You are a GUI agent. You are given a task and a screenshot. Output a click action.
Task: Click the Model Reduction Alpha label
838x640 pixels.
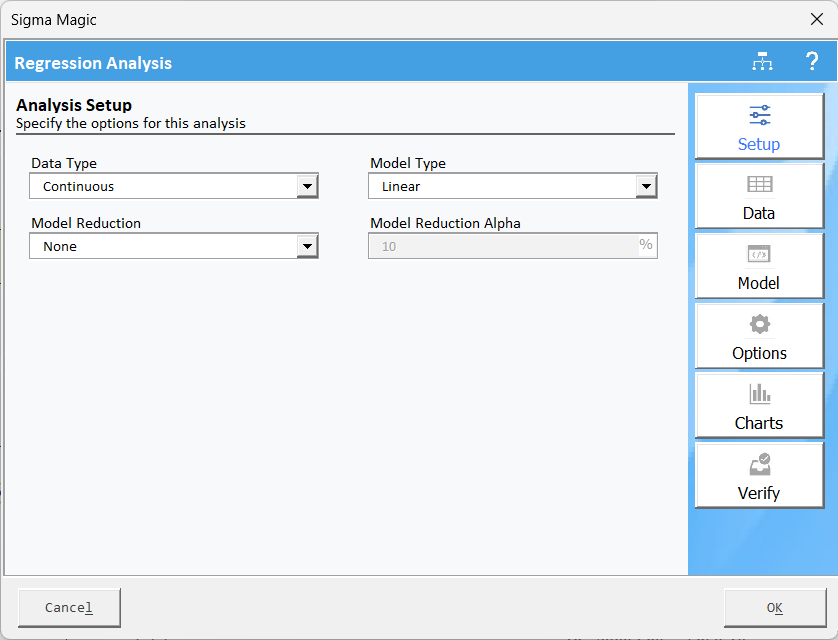click(445, 223)
